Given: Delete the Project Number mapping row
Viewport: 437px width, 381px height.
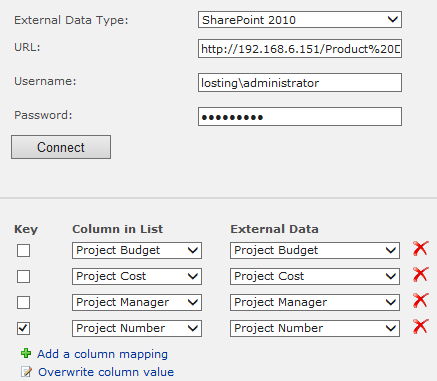Looking at the screenshot, I should 420,327.
